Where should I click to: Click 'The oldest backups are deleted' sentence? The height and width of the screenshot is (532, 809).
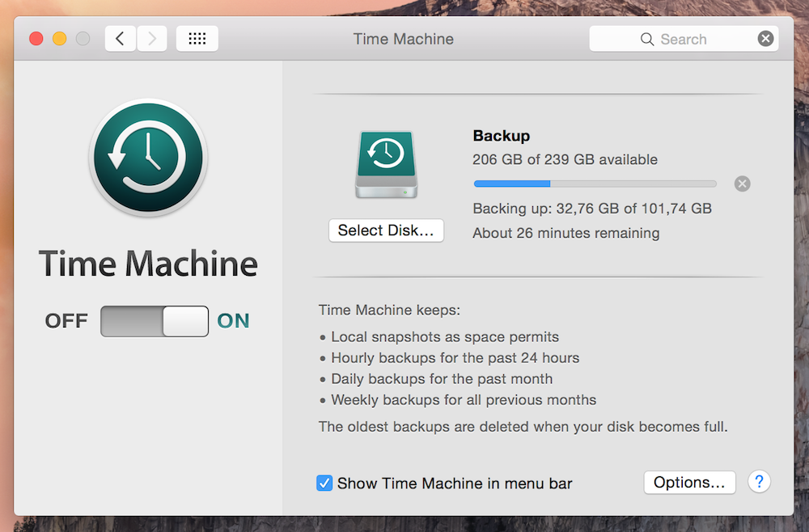click(523, 427)
